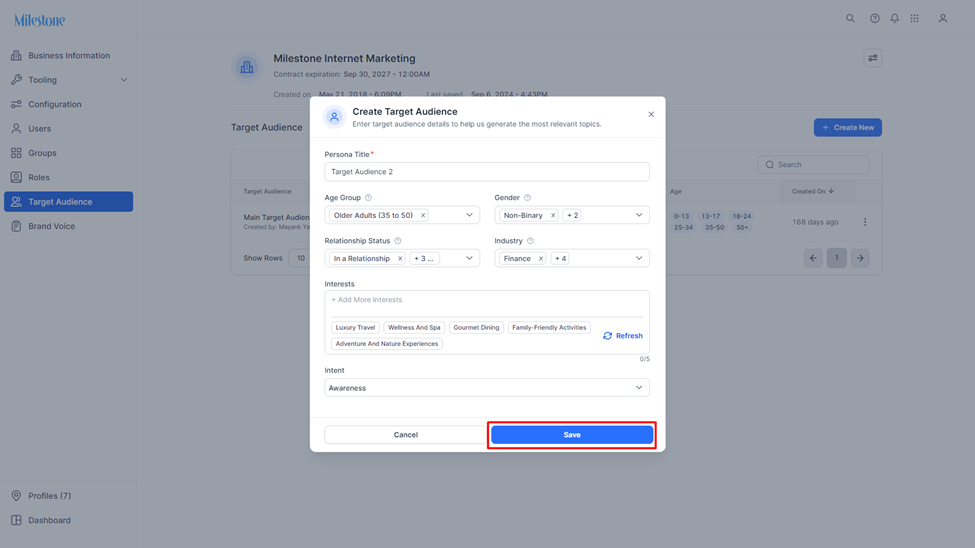The image size is (975, 548).
Task: Click the Age Group help icon
Action: click(368, 198)
